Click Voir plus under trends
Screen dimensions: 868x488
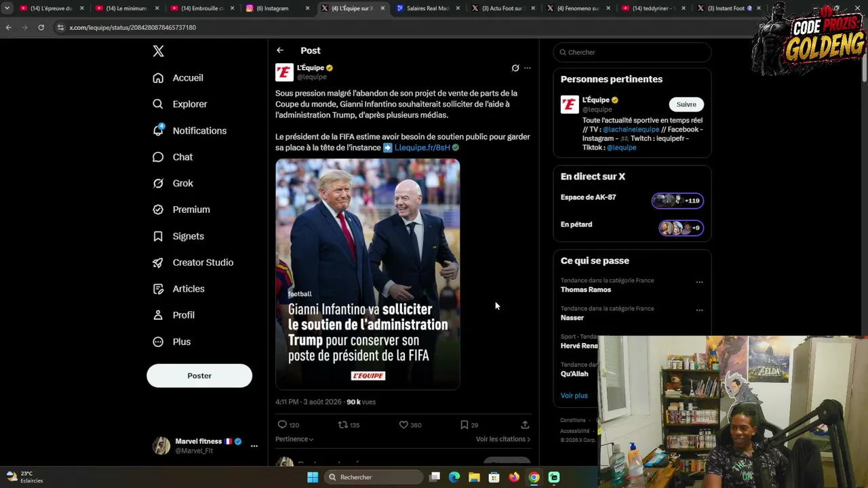click(574, 396)
